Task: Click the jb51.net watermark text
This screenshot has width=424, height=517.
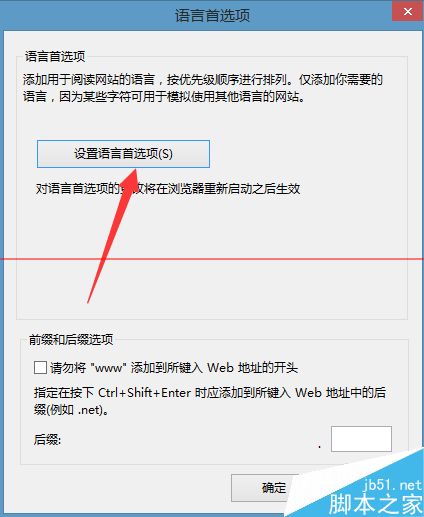Action: click(392, 485)
